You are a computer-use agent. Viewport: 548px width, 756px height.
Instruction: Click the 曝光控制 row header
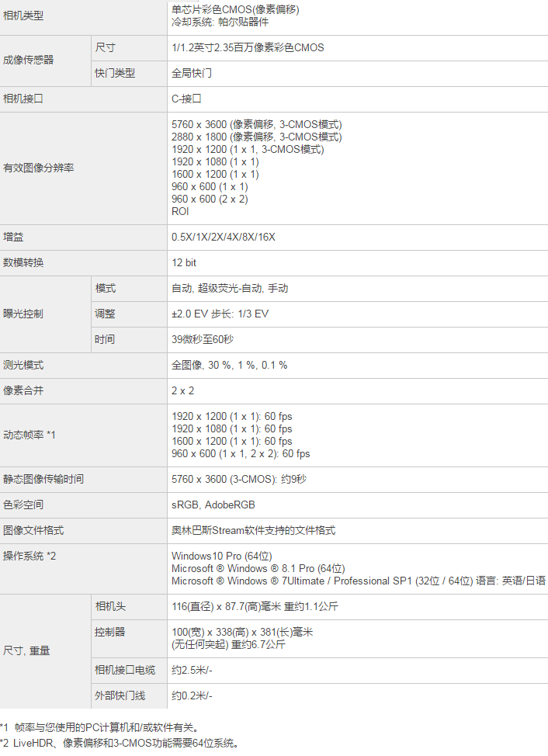coord(23,314)
